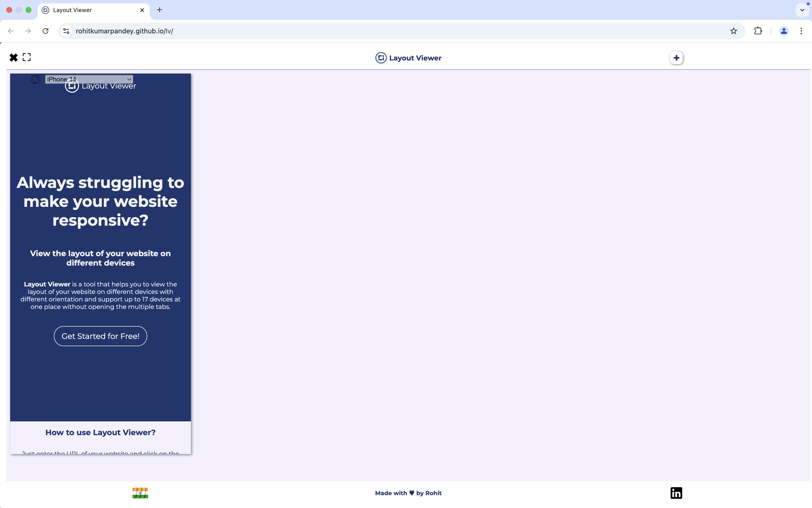The image size is (812, 508).
Task: Open the Extensions puzzle icon
Action: click(758, 31)
